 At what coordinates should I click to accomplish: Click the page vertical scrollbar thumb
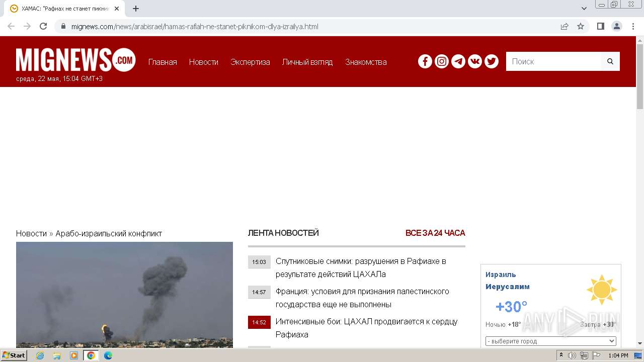coord(640,77)
